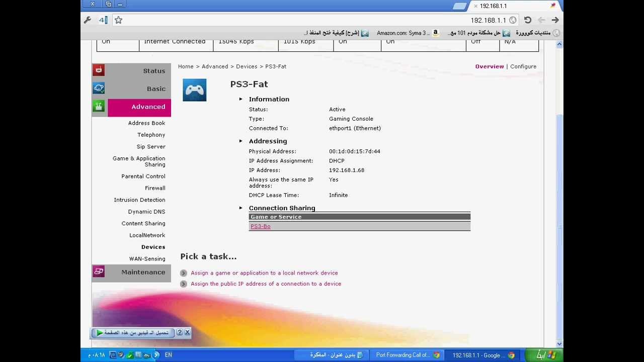Assign a game or application to a device
Screen dimensions: 644x362
click(264, 273)
